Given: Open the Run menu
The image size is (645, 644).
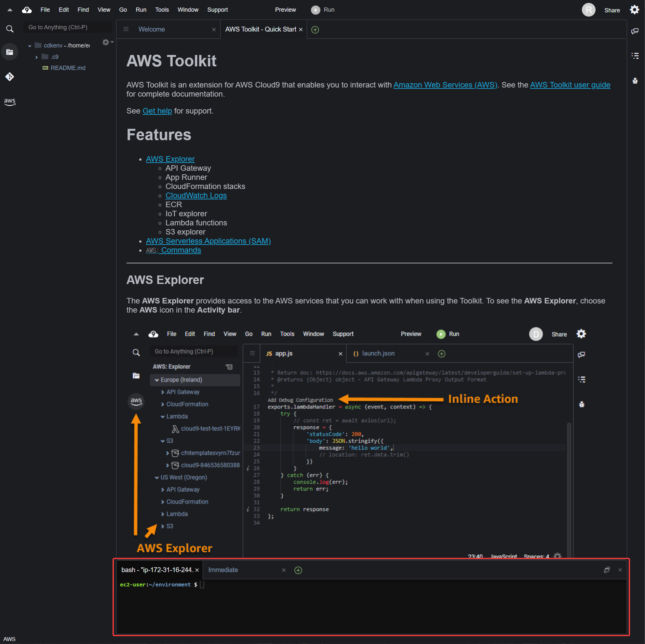Looking at the screenshot, I should (141, 10).
